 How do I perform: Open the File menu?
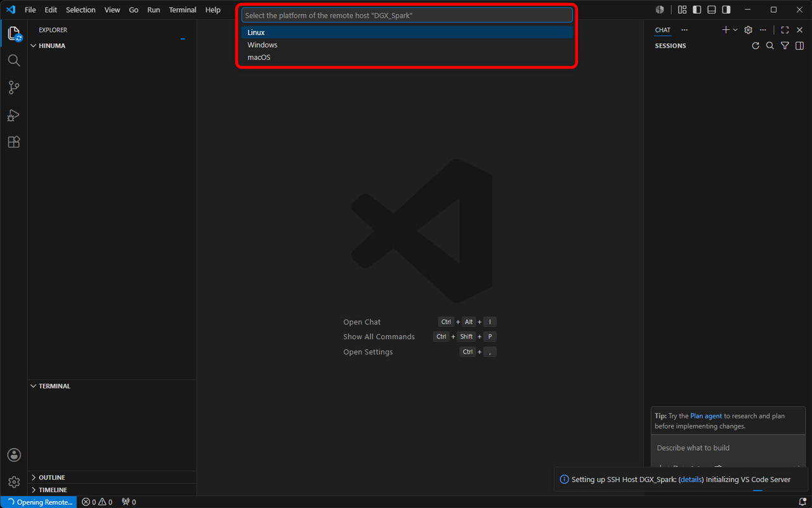tap(30, 10)
